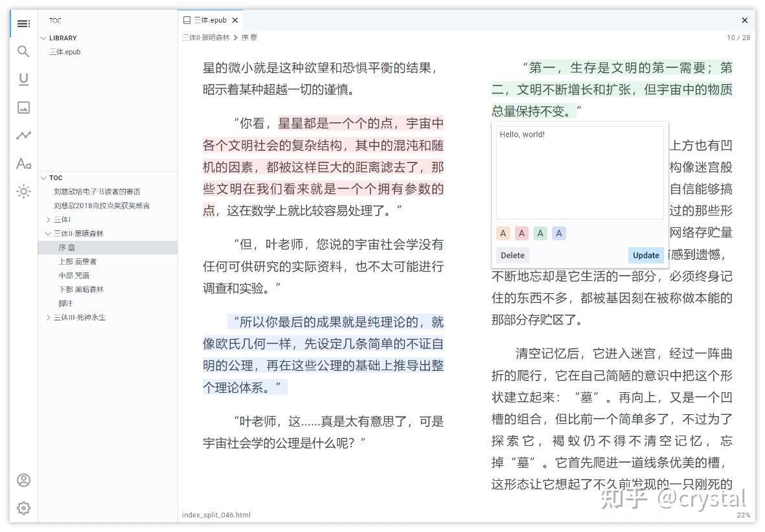Click the index_split_046.html status text
The width and height of the screenshot is (765, 532).
pyautogui.click(x=216, y=515)
